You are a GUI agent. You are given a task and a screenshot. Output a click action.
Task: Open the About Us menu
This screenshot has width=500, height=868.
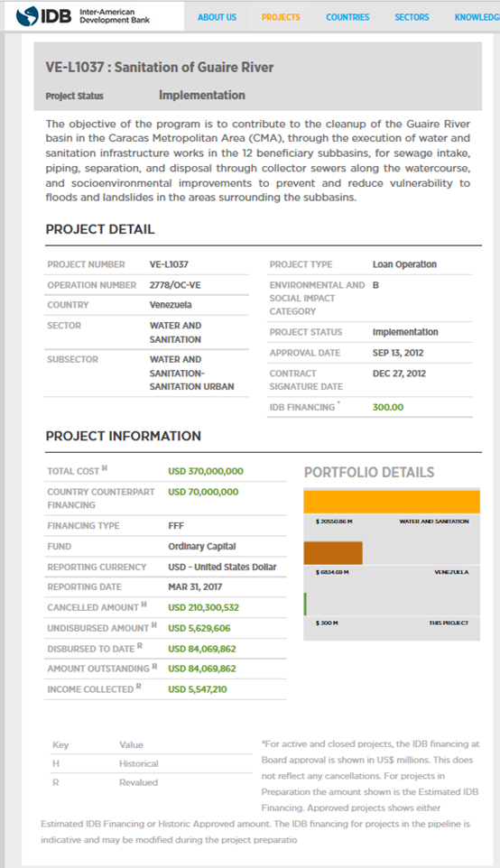coord(217,17)
